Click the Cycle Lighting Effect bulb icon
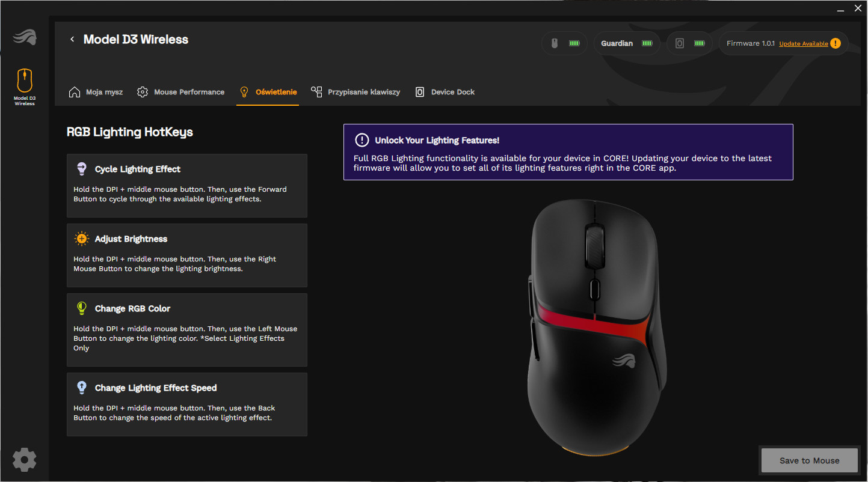Screen dimensions: 868x482 click(x=82, y=169)
